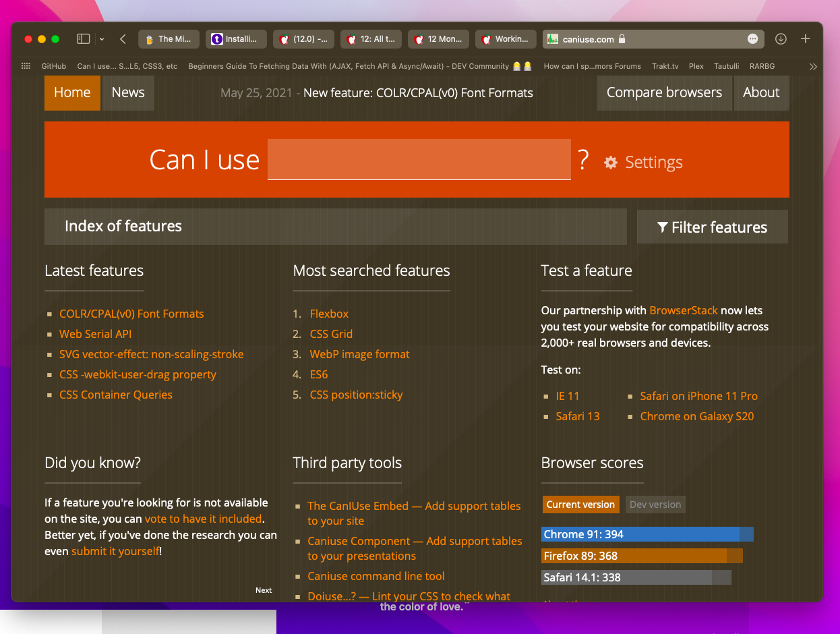Open the page options ellipsis in address bar

(752, 39)
